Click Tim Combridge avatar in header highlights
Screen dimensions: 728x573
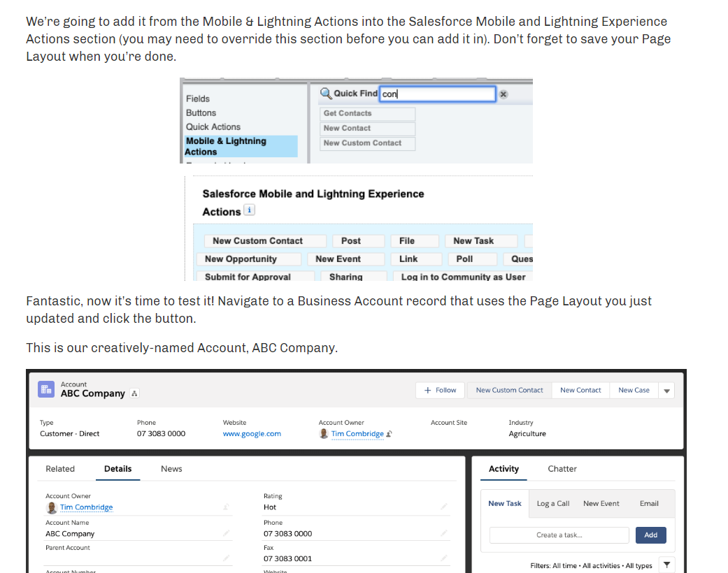(324, 434)
